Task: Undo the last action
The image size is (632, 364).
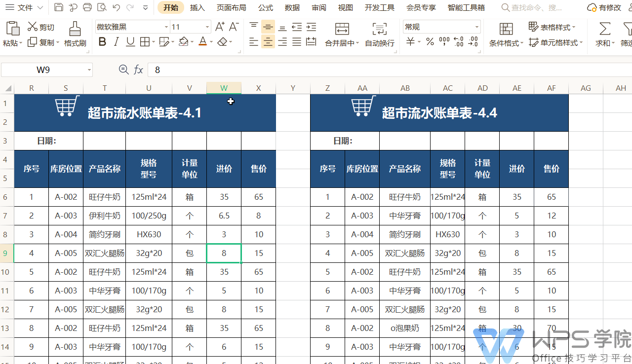Action: 116,7
